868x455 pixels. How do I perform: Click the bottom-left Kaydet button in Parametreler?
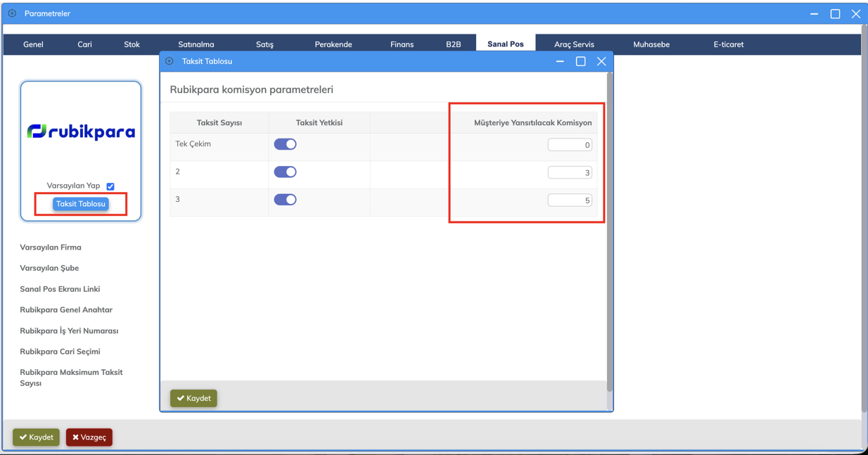pyautogui.click(x=36, y=437)
